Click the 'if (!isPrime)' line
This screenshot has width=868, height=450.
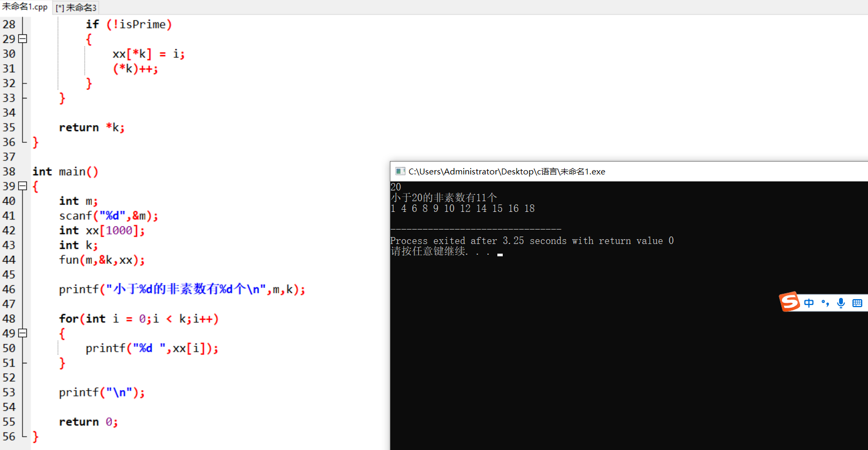click(x=128, y=24)
